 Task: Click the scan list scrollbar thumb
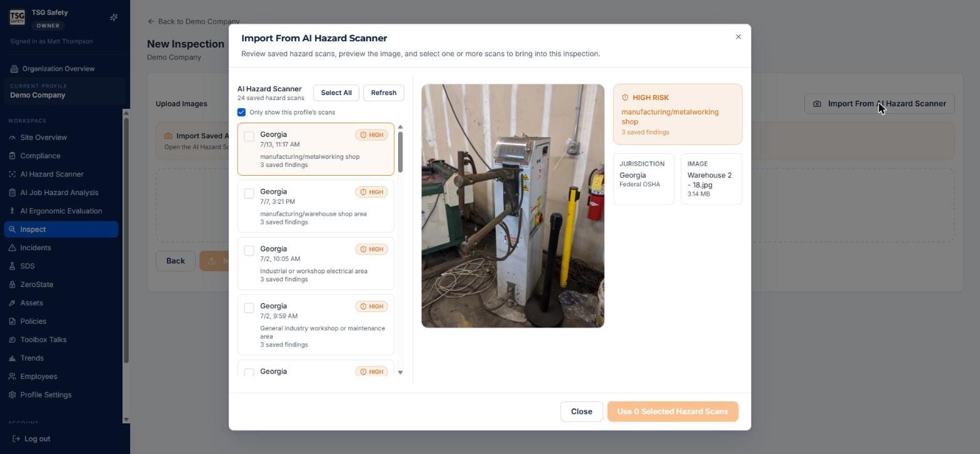tap(400, 152)
